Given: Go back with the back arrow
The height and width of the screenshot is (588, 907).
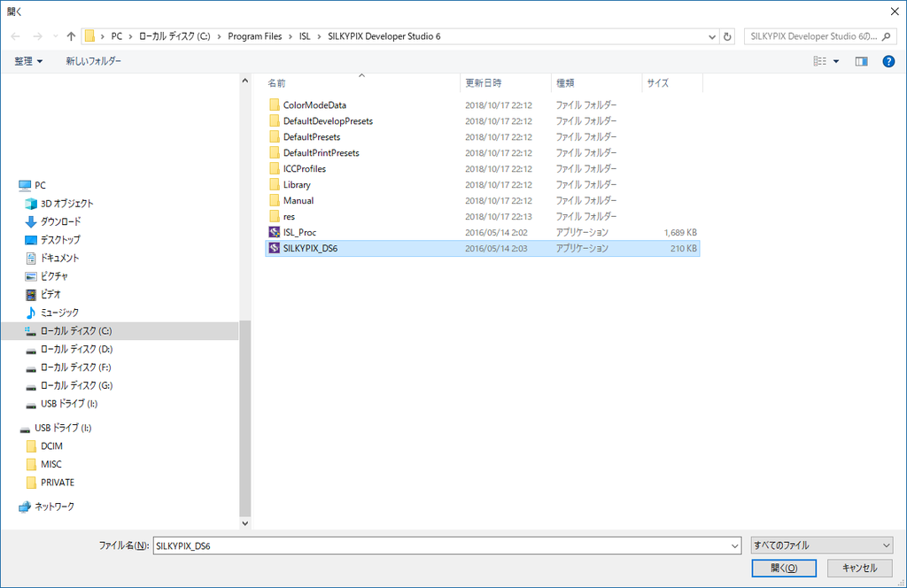Looking at the screenshot, I should 16,36.
